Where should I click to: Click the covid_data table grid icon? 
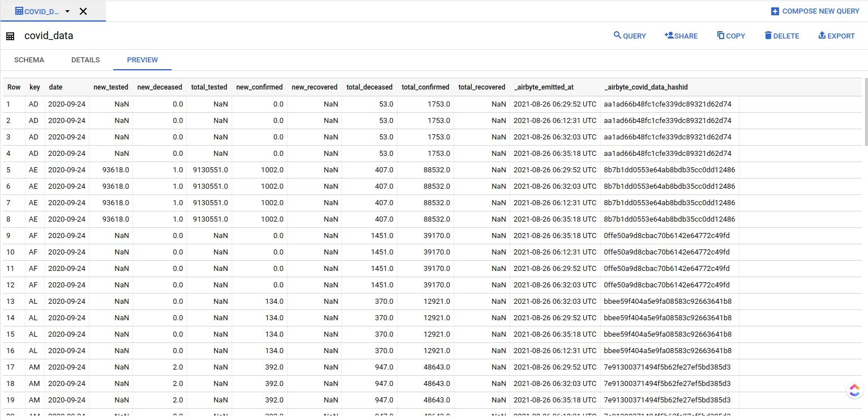pos(10,36)
